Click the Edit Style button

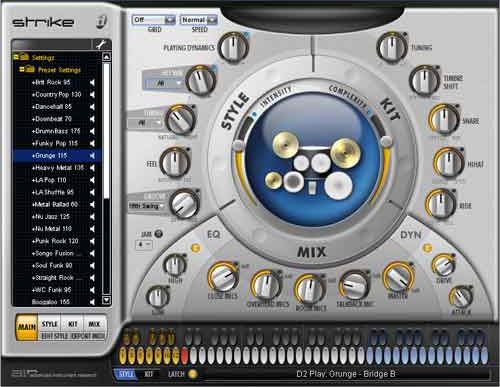pyautogui.click(x=55, y=336)
